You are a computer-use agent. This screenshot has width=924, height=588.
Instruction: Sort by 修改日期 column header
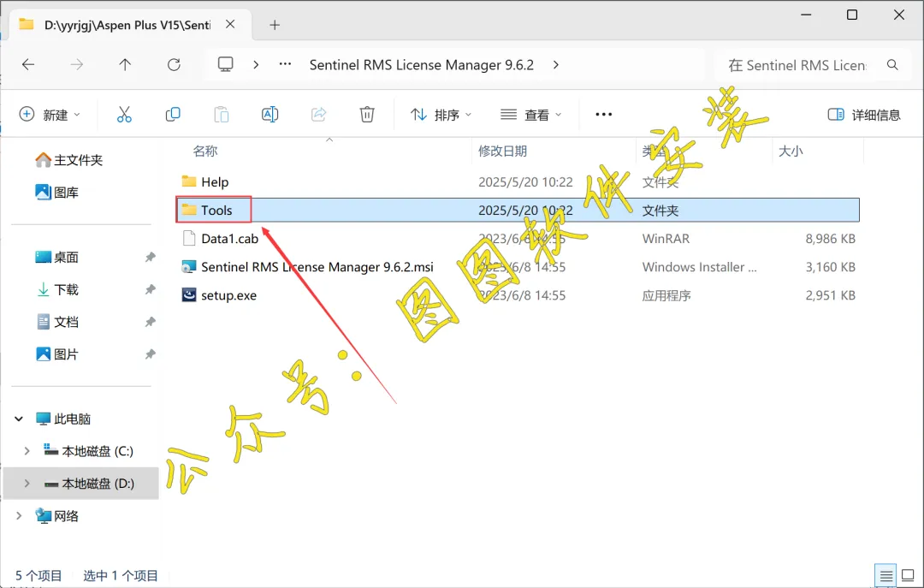click(502, 151)
